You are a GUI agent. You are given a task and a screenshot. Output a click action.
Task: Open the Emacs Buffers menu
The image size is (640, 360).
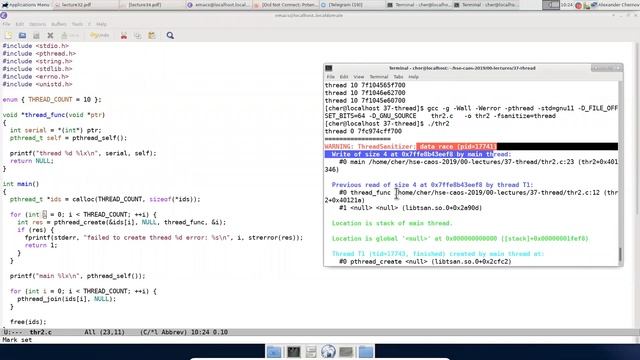click(59, 24)
